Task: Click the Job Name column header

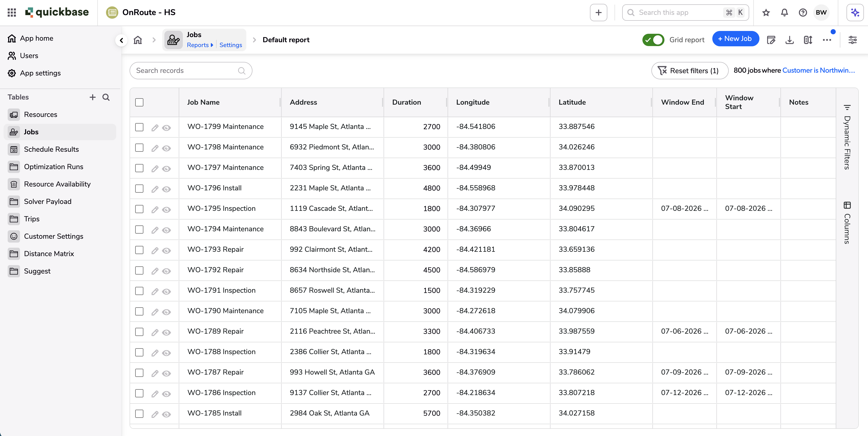Action: (230, 102)
